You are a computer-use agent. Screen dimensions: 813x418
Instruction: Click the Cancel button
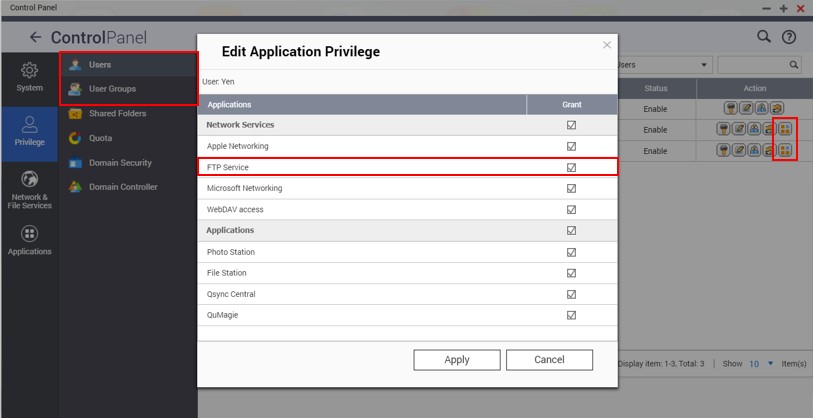point(549,360)
